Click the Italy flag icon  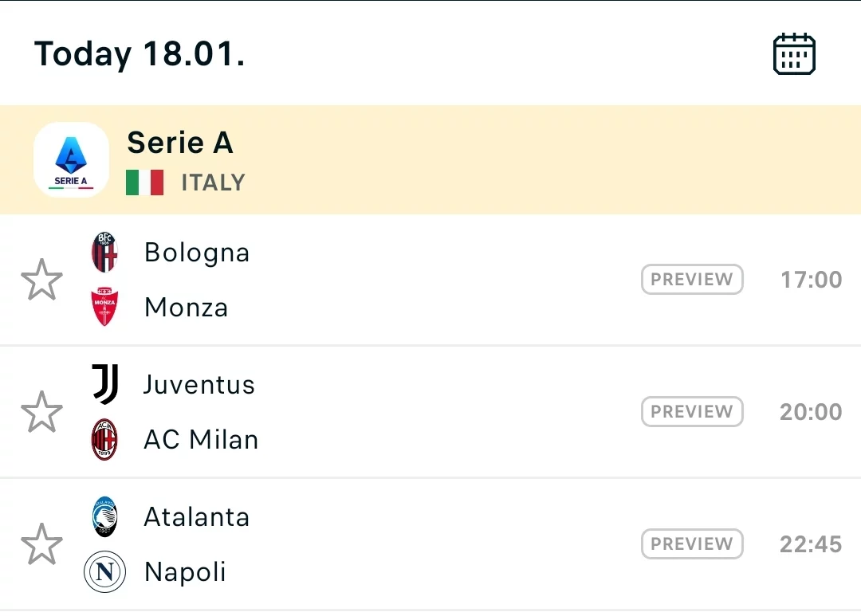point(144,182)
